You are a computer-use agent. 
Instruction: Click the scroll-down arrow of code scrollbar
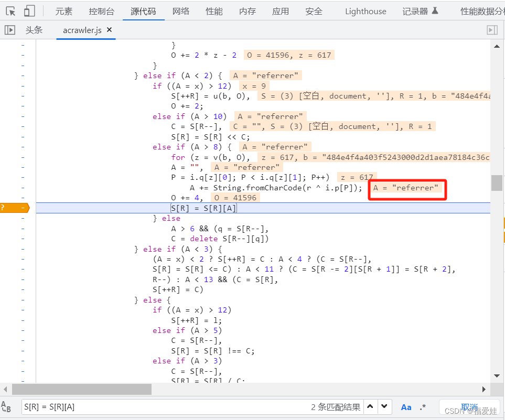(497, 375)
